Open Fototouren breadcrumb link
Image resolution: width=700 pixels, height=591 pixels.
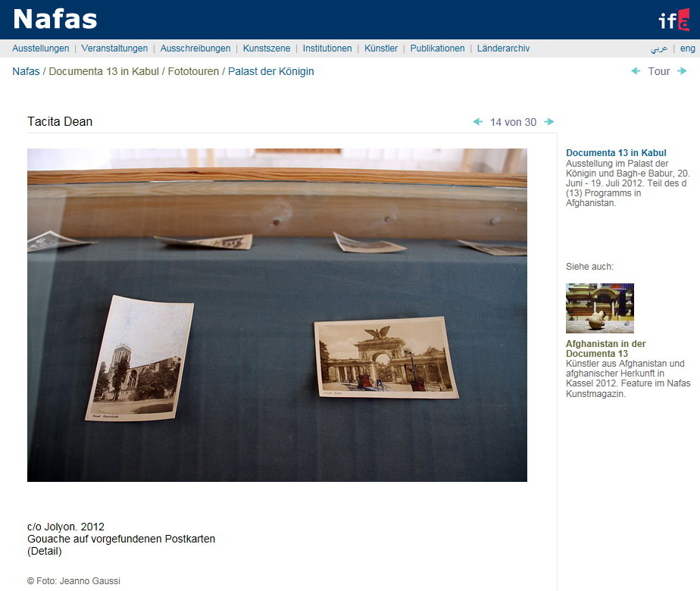pos(193,71)
